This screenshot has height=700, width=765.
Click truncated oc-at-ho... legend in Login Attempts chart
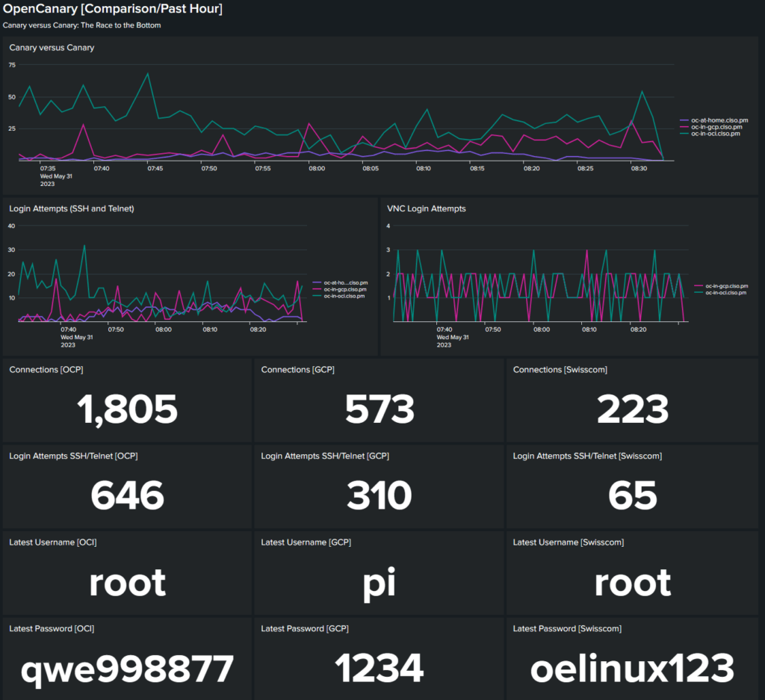coord(344,283)
